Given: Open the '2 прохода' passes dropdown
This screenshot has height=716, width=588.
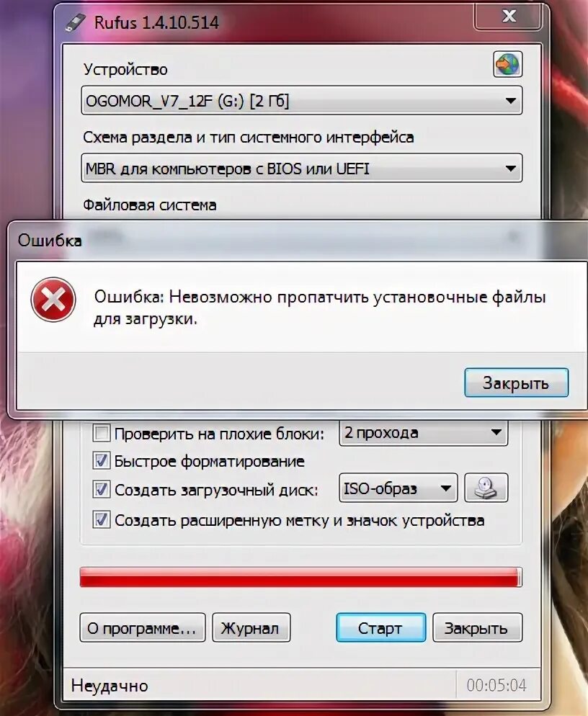Looking at the screenshot, I should coord(423,432).
